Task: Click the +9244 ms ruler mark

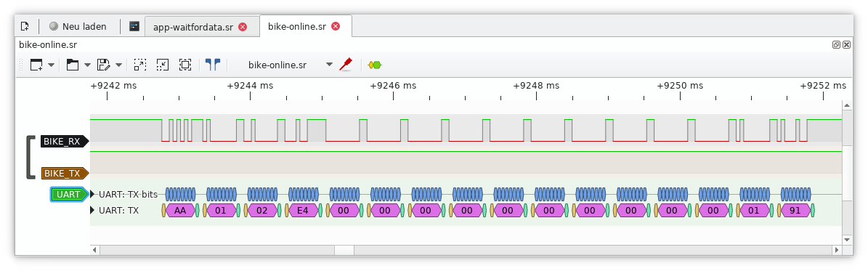Action: 250,85
